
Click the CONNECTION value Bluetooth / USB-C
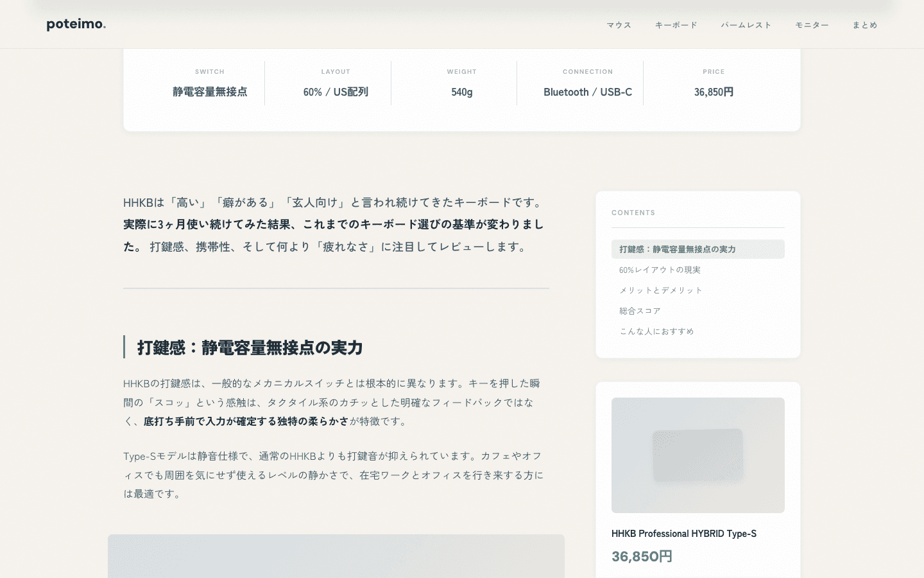pos(588,92)
